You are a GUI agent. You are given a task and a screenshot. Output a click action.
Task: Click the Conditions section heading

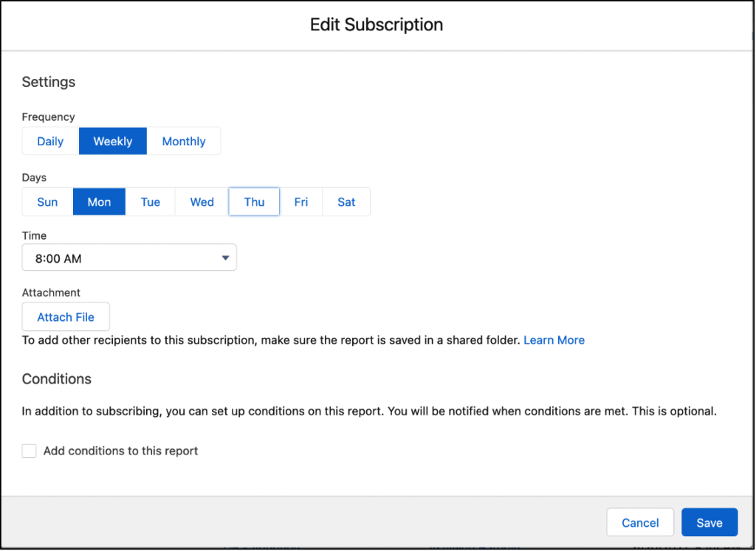[56, 379]
